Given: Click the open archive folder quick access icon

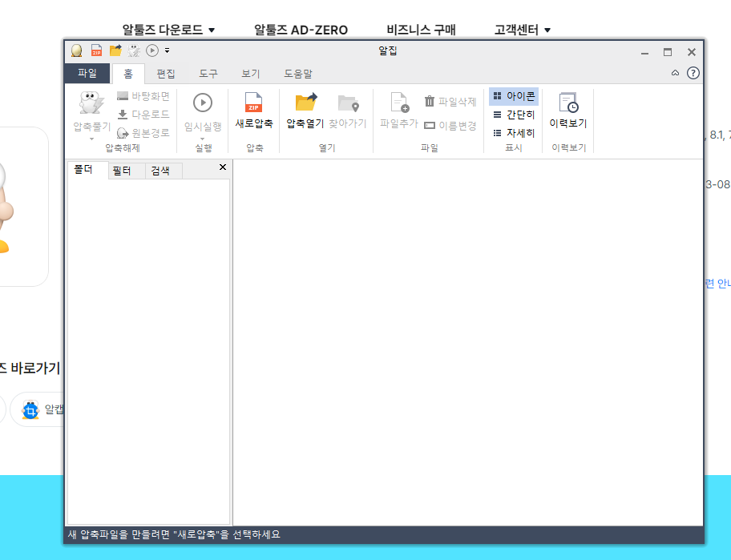Looking at the screenshot, I should pyautogui.click(x=115, y=50).
